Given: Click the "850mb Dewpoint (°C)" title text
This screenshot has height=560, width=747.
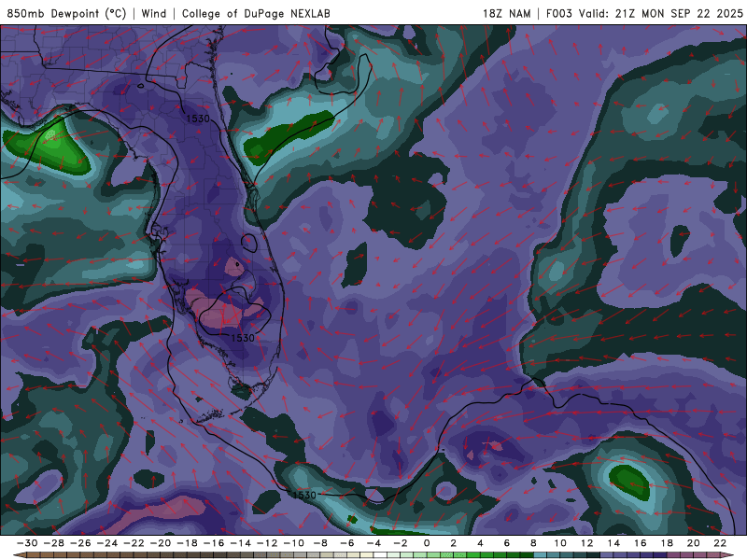Looking at the screenshot, I should pyautogui.click(x=66, y=13).
